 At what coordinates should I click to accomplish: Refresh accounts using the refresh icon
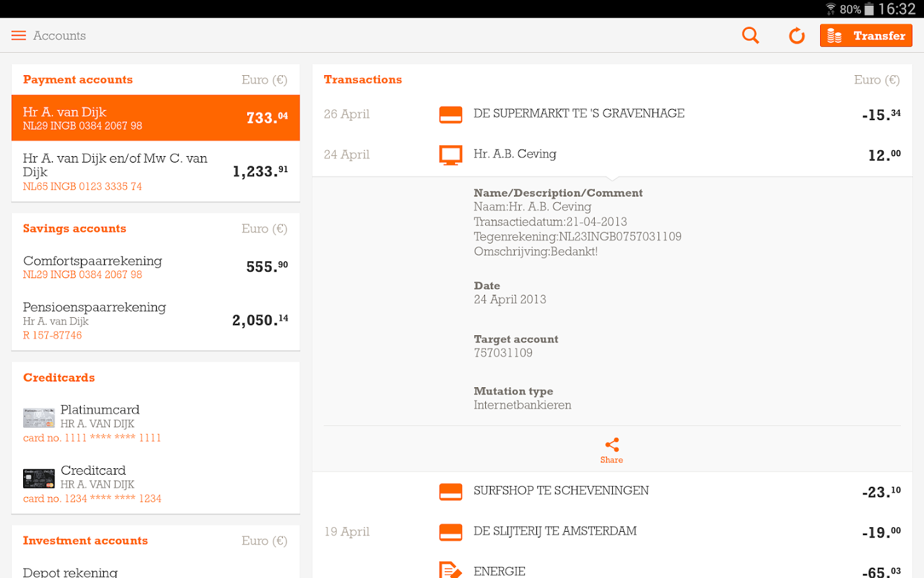796,35
